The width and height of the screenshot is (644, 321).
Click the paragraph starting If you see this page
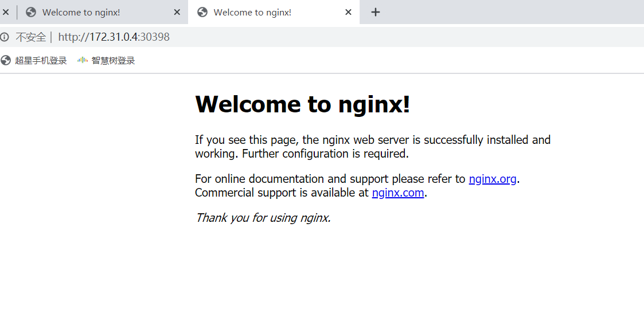[373, 147]
